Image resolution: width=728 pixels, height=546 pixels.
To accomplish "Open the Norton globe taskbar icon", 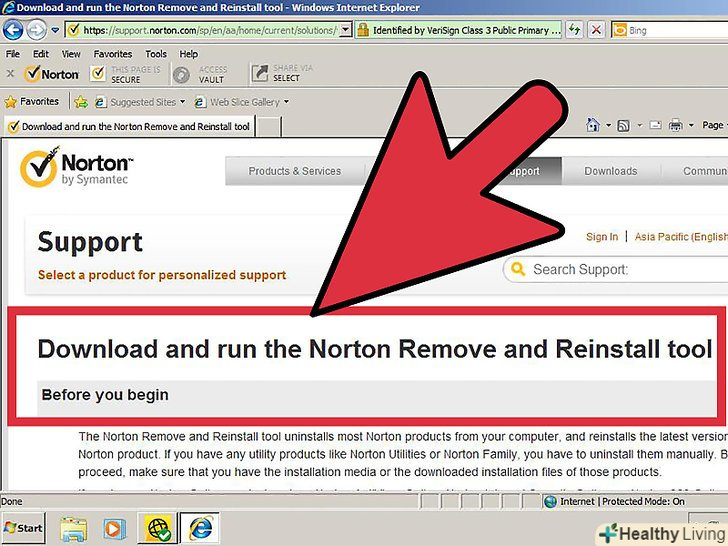I will click(x=158, y=528).
